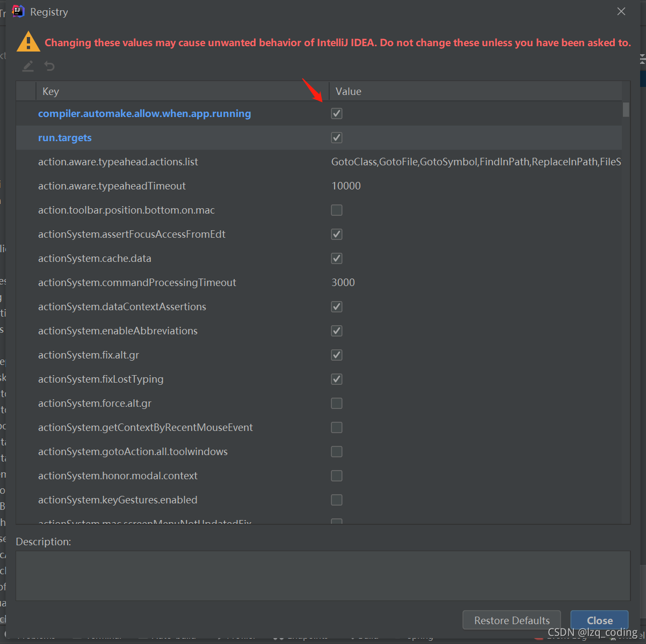
Task: Select the run.targets key row
Action: point(319,138)
